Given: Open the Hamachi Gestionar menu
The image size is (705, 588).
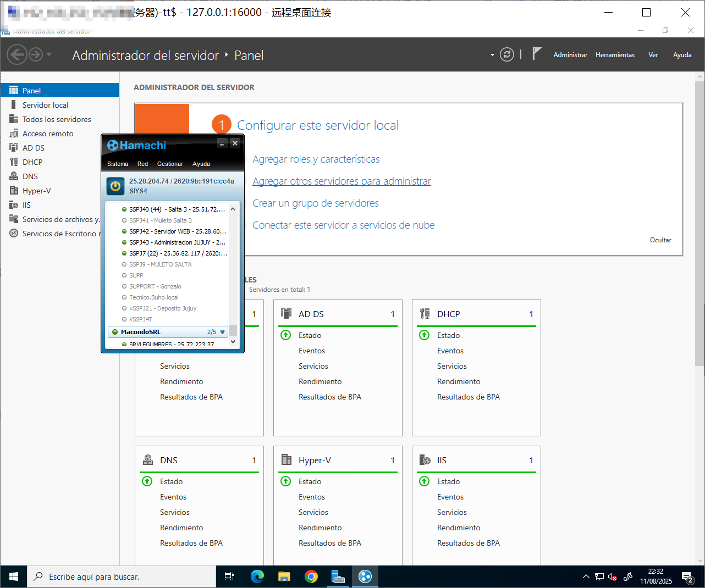Looking at the screenshot, I should 170,164.
